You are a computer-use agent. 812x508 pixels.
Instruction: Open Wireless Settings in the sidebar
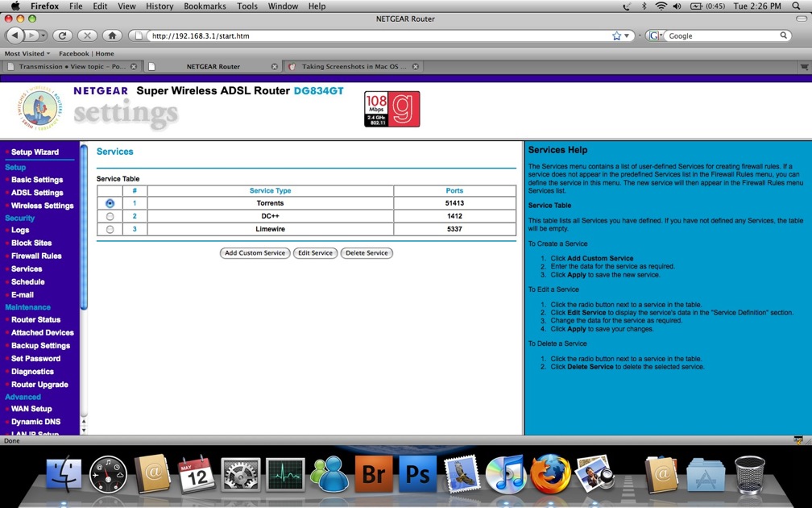point(43,206)
